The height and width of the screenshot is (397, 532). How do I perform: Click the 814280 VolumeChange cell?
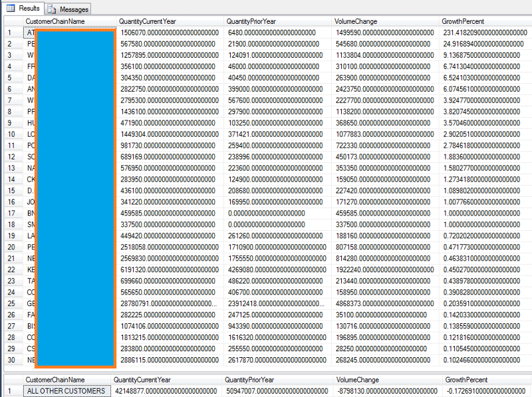[x=386, y=258]
